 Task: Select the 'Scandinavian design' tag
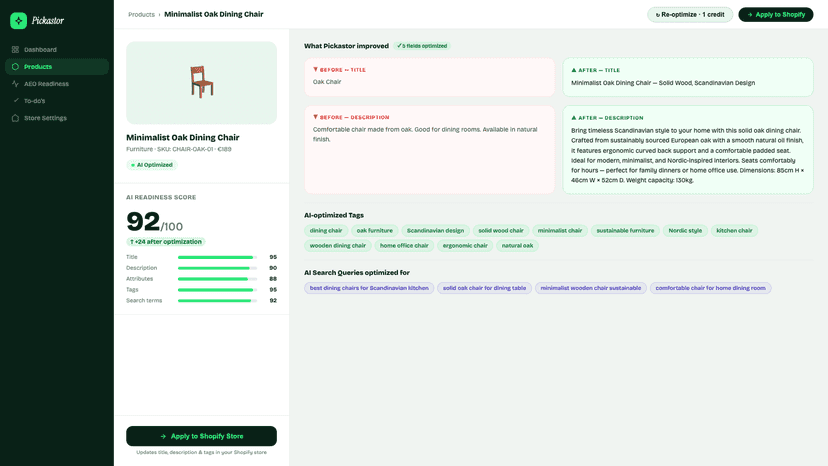pyautogui.click(x=435, y=230)
